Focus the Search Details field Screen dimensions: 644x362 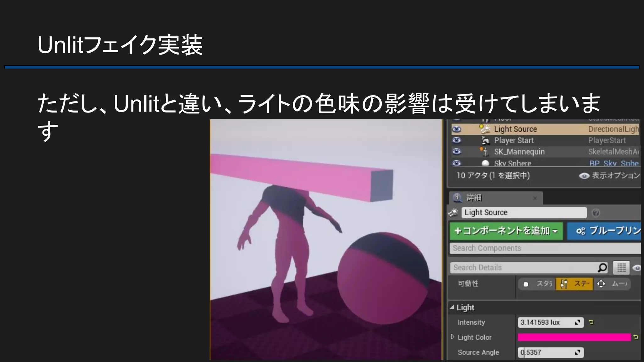(529, 268)
